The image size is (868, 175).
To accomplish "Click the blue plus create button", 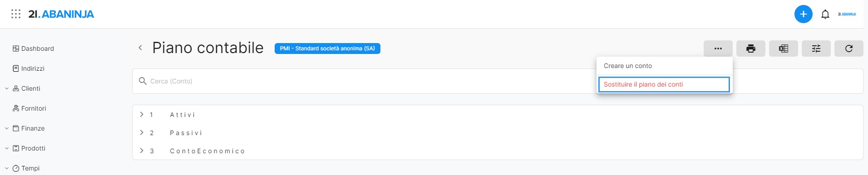I will click(x=803, y=14).
